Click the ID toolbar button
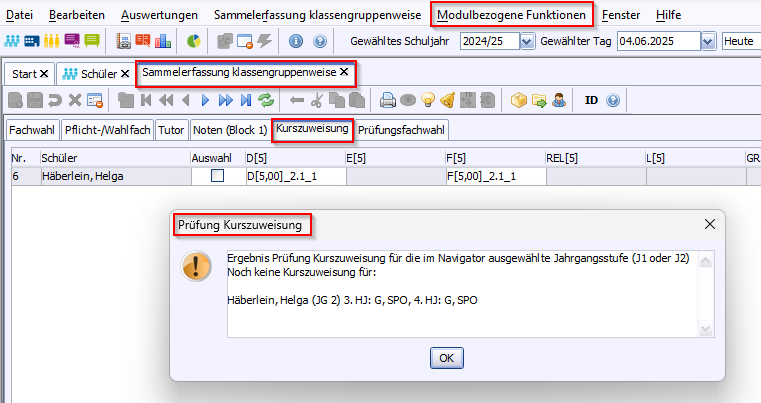761x403 pixels. (x=591, y=100)
